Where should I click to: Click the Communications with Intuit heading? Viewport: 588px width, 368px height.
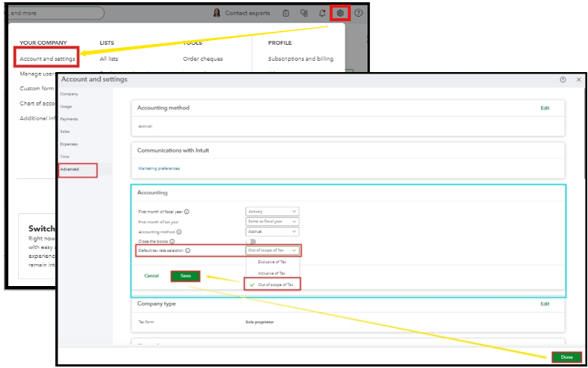174,150
